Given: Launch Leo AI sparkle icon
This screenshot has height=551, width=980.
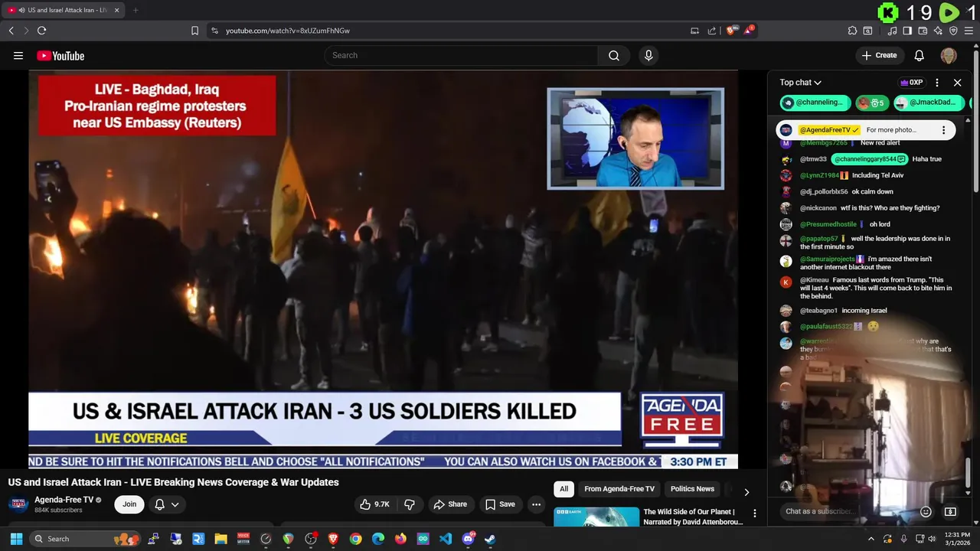Looking at the screenshot, I should [x=938, y=31].
